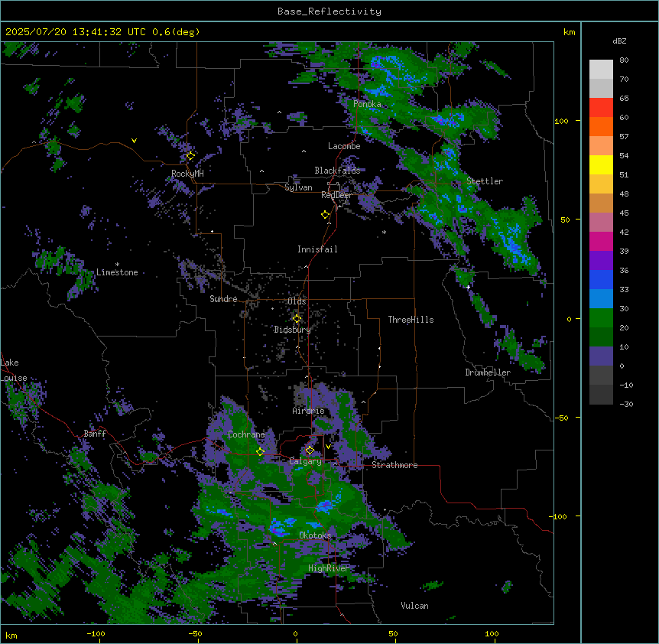Screen dimensions: 659x644
Task: Select the RockyMH label
Action: (187, 174)
